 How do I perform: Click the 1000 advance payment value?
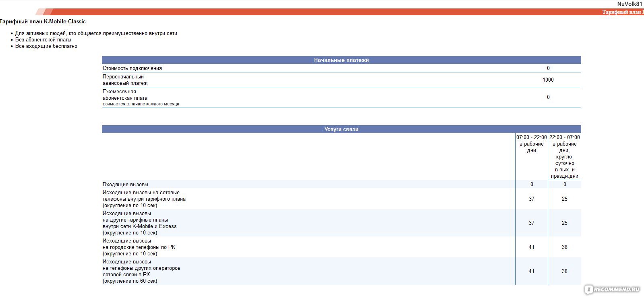(548, 80)
